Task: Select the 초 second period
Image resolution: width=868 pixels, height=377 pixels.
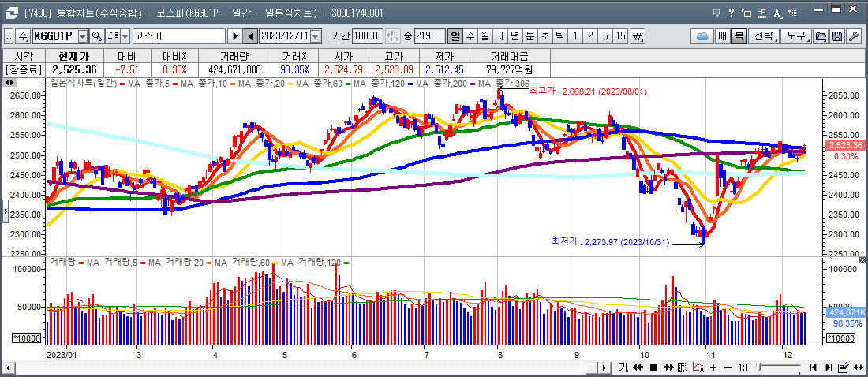Action: [545, 36]
